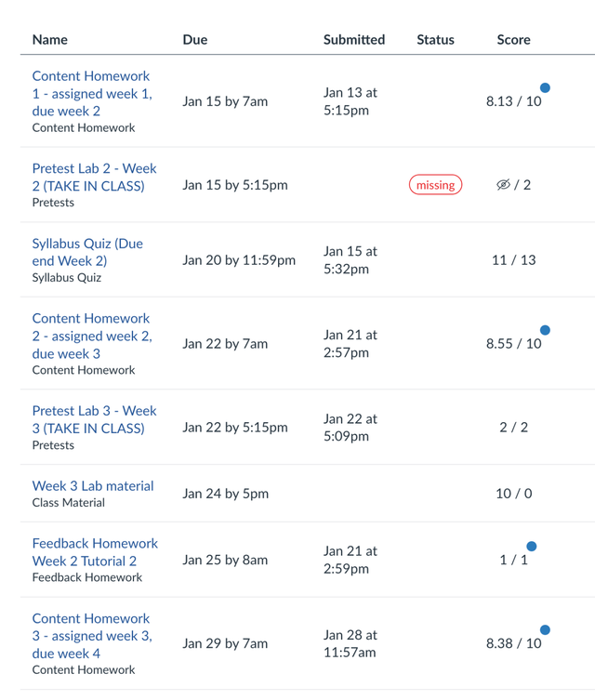This screenshot has width=595, height=700.
Task: Click the Due column header
Action: pos(195,40)
